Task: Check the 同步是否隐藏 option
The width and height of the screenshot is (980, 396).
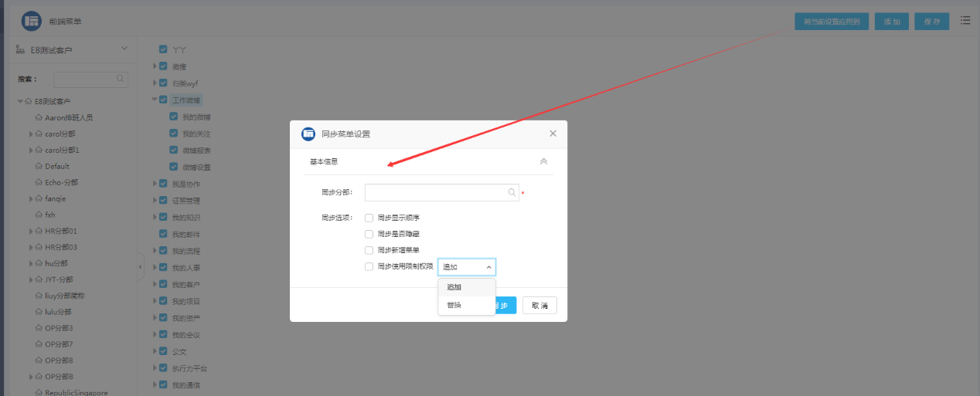Action: tap(369, 234)
